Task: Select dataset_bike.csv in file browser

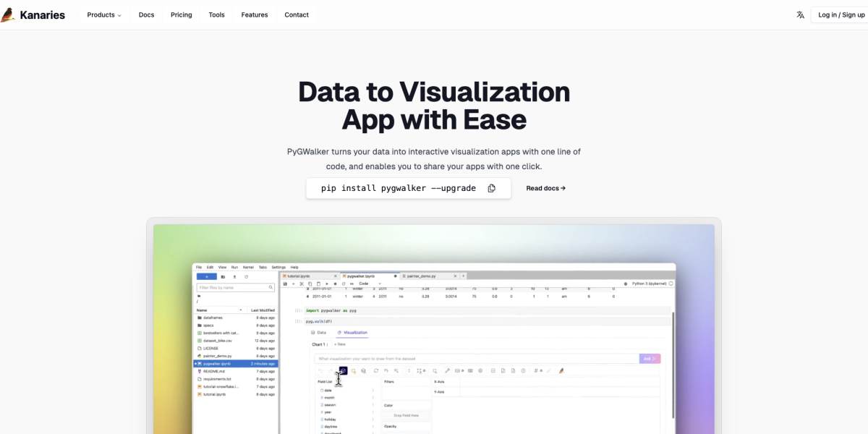Action: 218,341
